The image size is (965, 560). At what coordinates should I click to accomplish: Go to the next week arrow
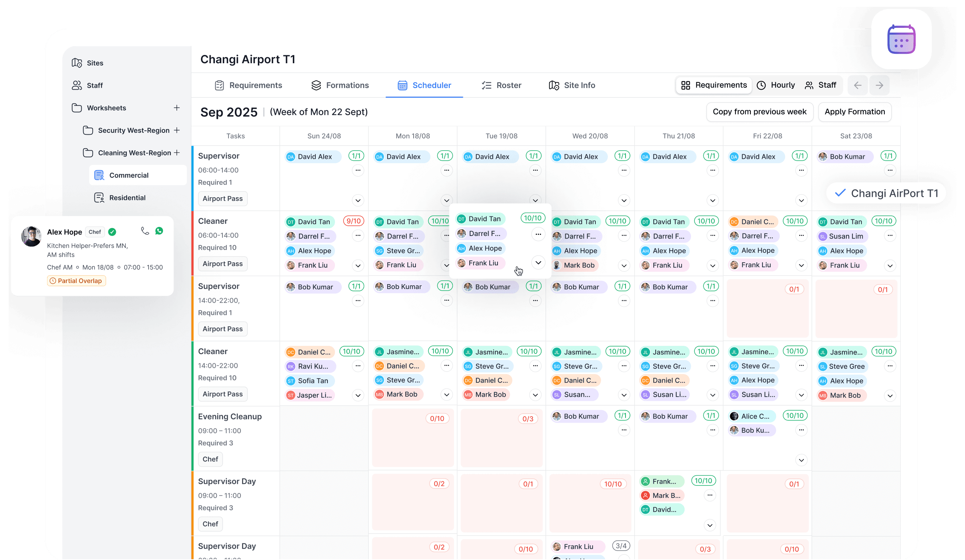879,85
